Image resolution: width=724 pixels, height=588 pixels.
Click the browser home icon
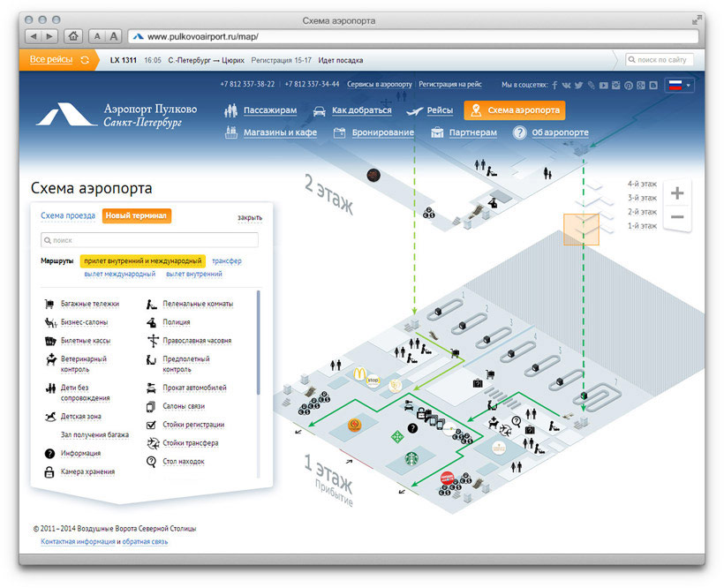click(x=73, y=36)
